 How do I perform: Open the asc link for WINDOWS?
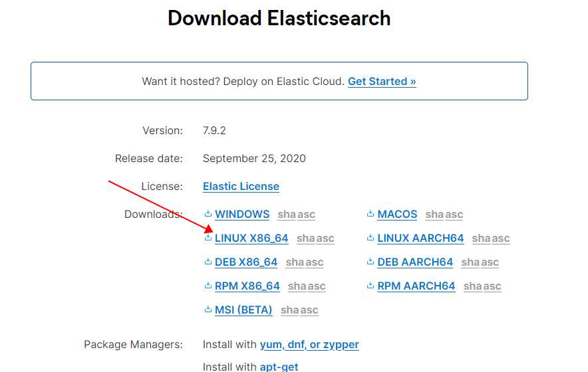(x=306, y=215)
